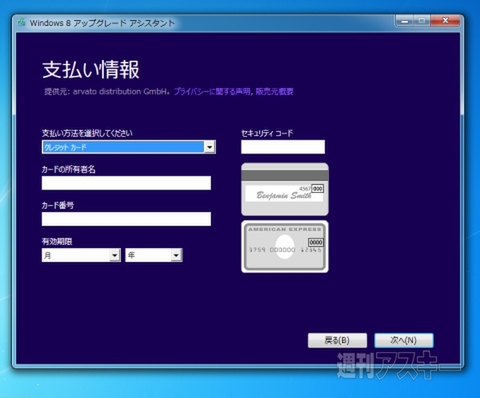Open the seller overview link (販売元概要)
Screen dimensions: 480x398
(274, 92)
